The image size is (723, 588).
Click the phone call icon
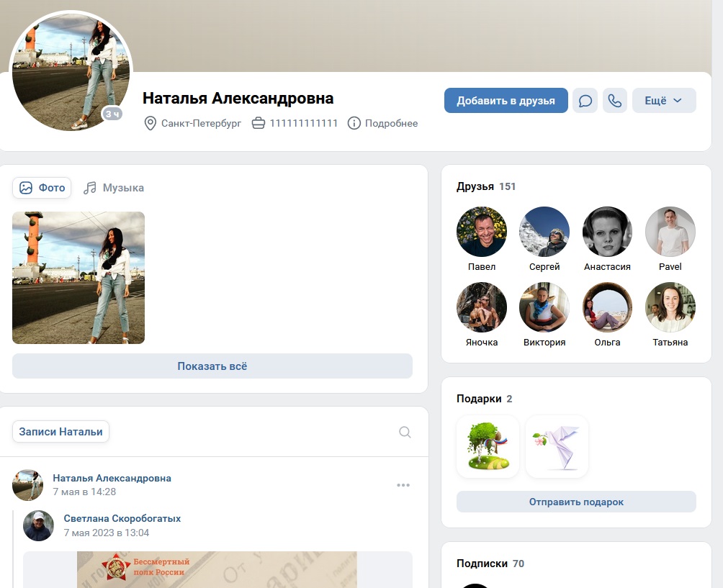click(x=615, y=101)
